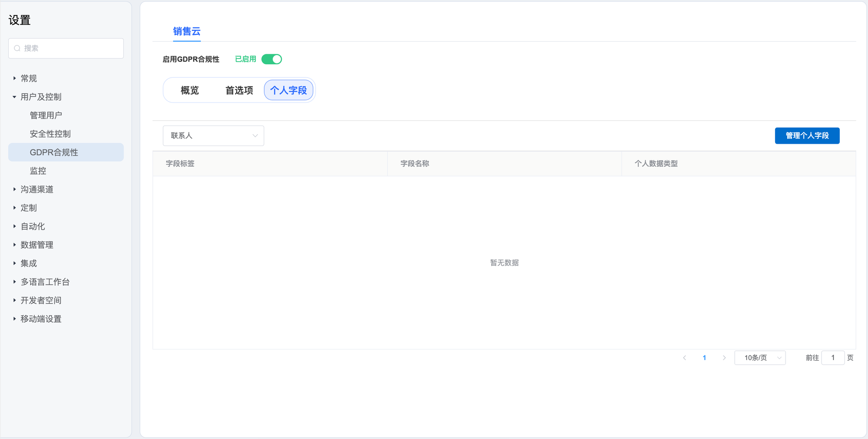This screenshot has width=868, height=439.
Task: Expand the 沟通渠道 section
Action: pos(14,189)
